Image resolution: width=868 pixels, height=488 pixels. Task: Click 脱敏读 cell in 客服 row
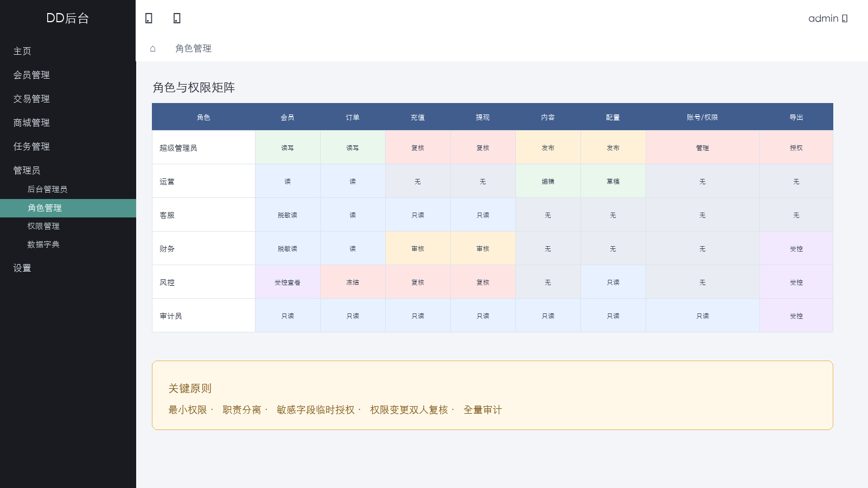(288, 215)
